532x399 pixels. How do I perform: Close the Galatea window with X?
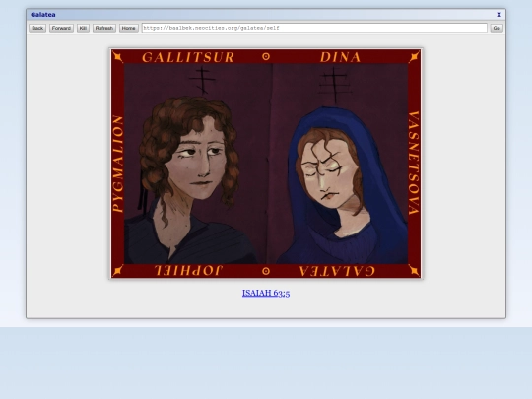[x=499, y=15]
